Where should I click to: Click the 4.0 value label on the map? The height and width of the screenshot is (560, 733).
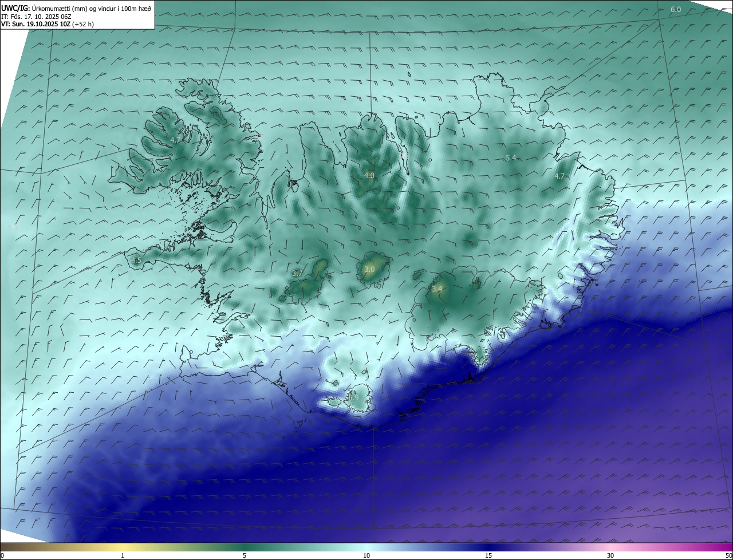click(x=369, y=175)
